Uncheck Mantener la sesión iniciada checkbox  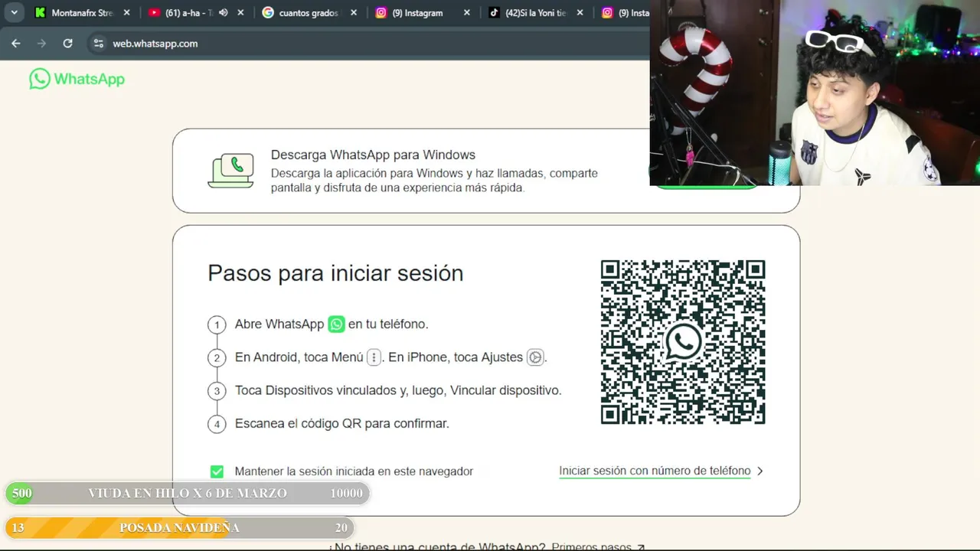(x=217, y=471)
